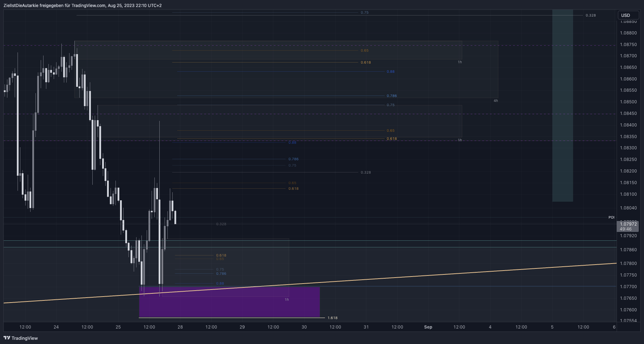The image size is (644, 344).
Task: Click the 1.07750 price axis label
Action: [x=628, y=275]
